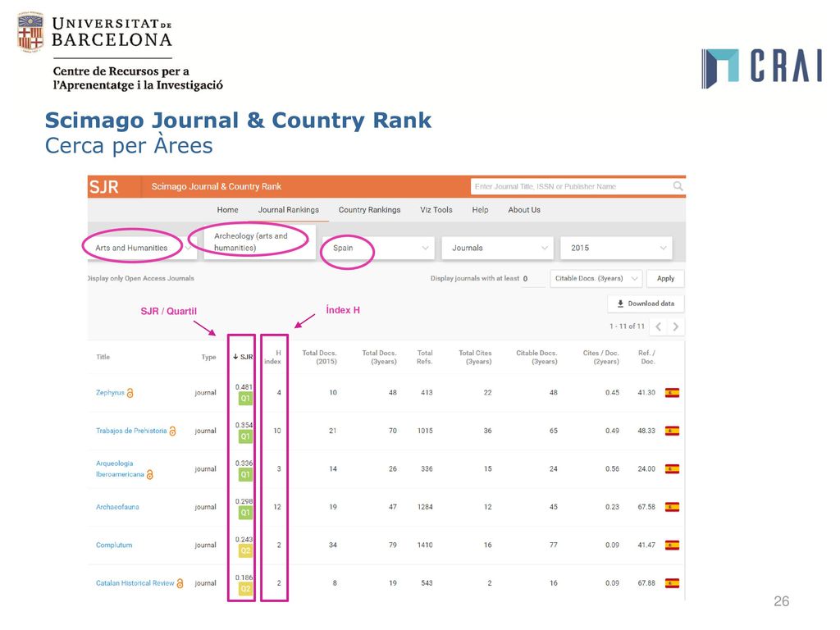
Task: Open the Arqueologia Iberoamericana link
Action: [x=120, y=468]
